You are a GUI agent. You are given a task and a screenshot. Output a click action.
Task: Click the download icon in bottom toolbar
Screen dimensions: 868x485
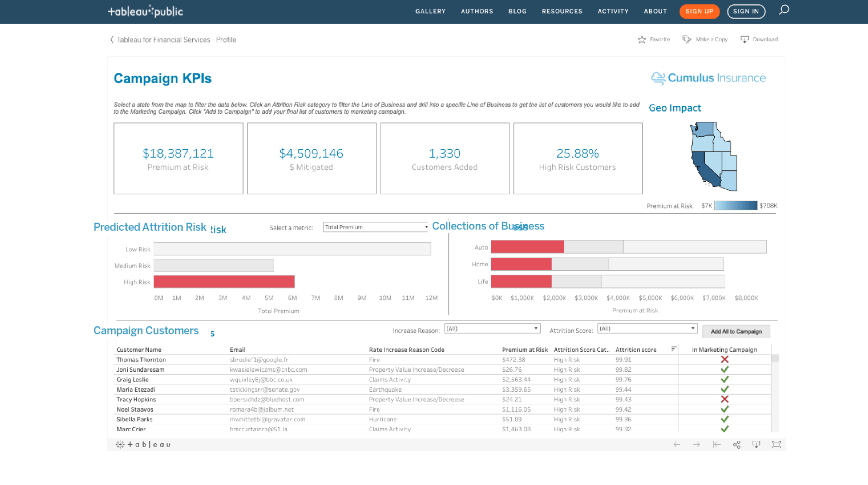pyautogui.click(x=756, y=445)
